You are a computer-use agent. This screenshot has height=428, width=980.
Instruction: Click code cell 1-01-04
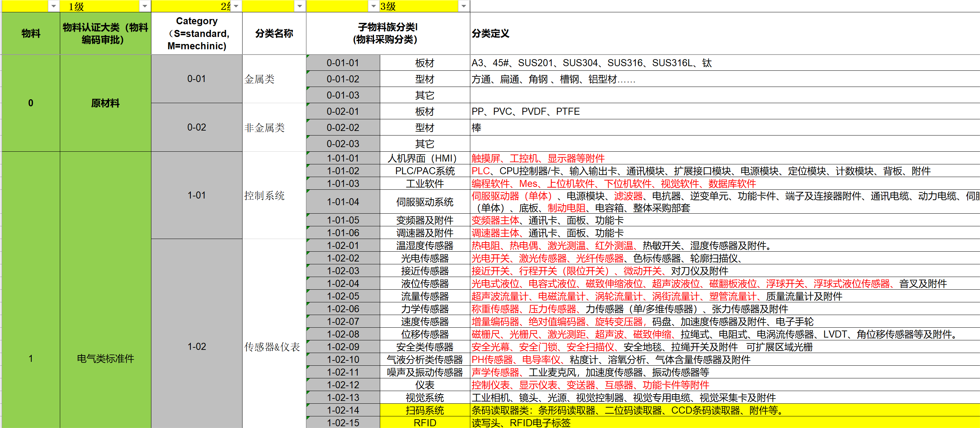click(343, 202)
